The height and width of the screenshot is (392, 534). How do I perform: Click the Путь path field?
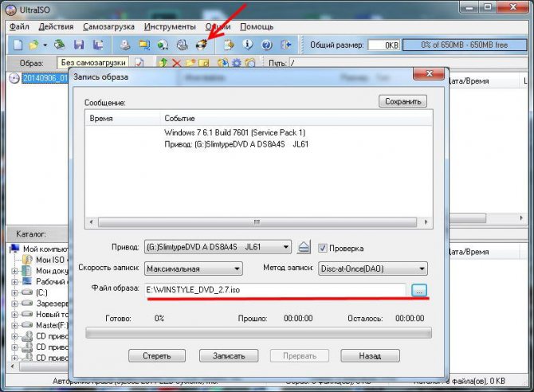point(408,63)
